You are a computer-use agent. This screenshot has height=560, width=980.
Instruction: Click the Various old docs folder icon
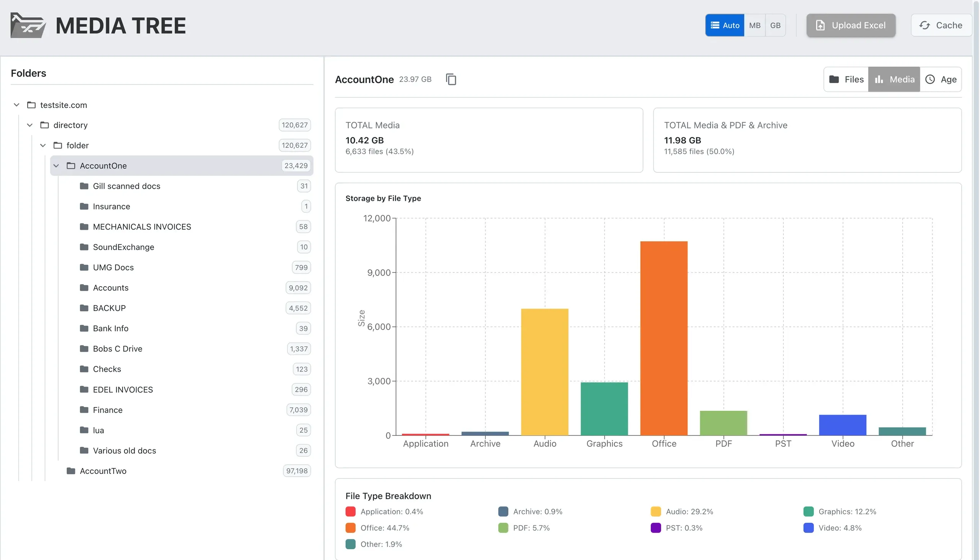[x=84, y=450]
